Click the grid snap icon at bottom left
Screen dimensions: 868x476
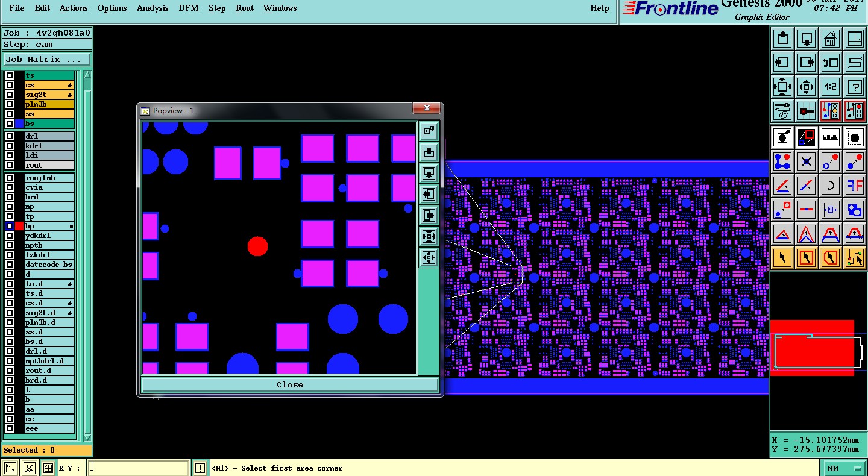(48, 468)
